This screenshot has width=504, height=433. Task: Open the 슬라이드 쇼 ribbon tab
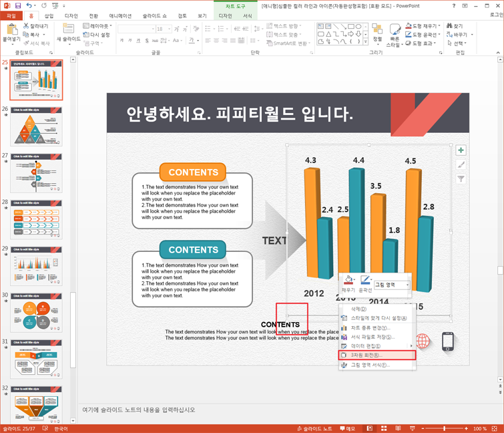coord(155,16)
